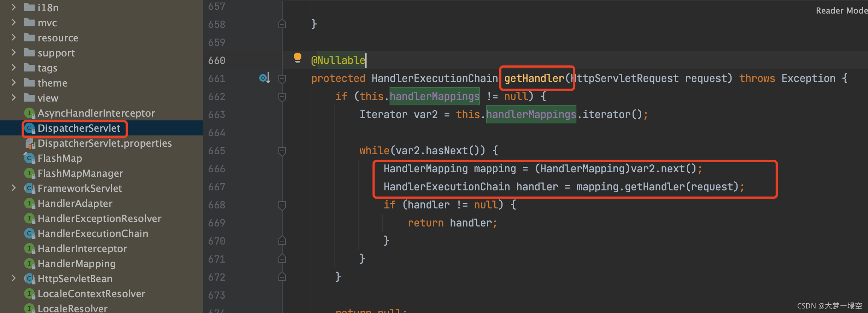868x313 pixels.
Task: Collapse the fold on line 668
Action: point(282,205)
